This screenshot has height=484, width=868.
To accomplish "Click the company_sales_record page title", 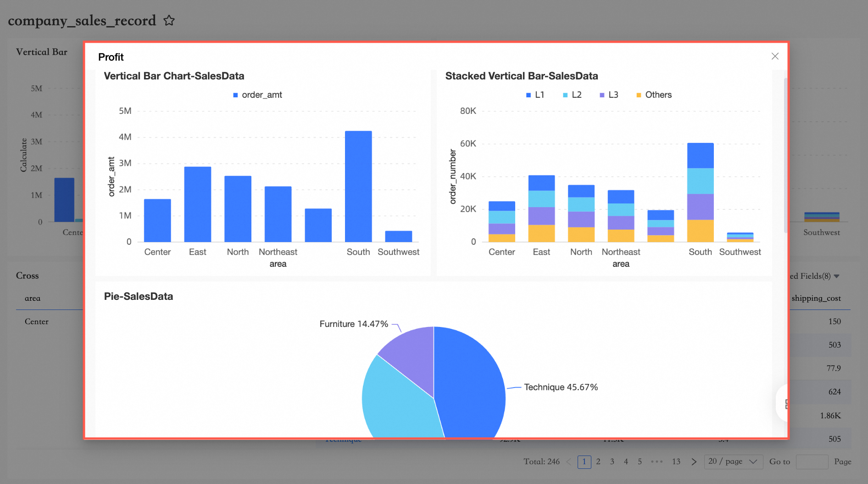I will (x=82, y=21).
